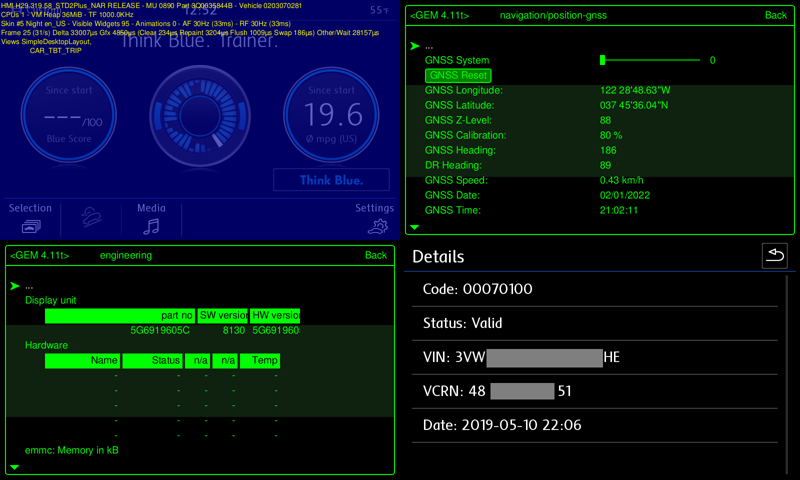Click the Think Blue. button
This screenshot has width=800, height=480.
(x=331, y=180)
